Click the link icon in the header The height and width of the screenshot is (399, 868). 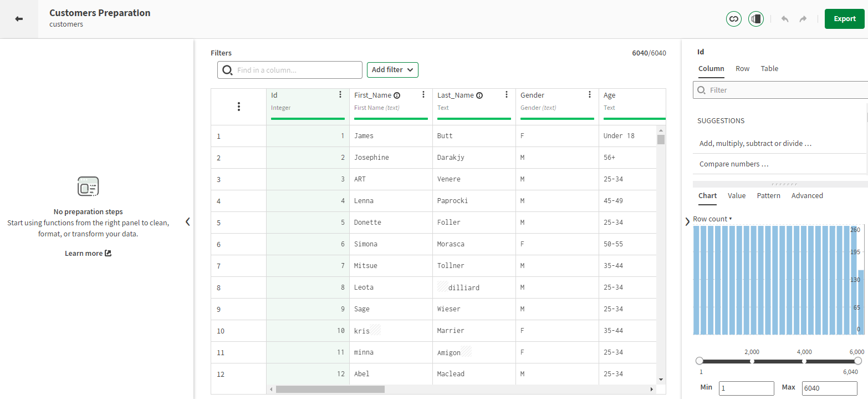click(x=734, y=19)
